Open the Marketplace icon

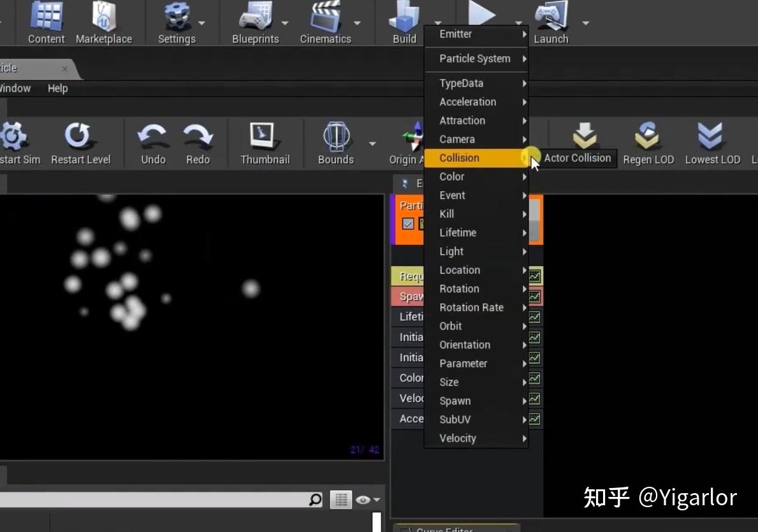[x=103, y=17]
